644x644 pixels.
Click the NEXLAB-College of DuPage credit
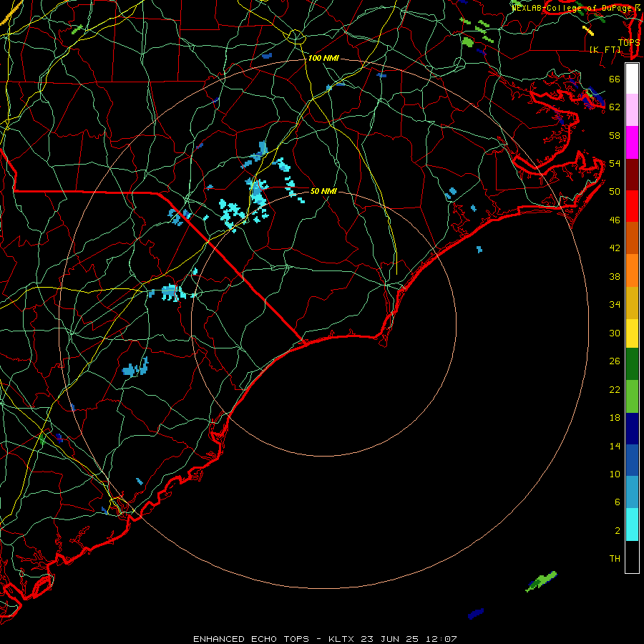pyautogui.click(x=576, y=8)
